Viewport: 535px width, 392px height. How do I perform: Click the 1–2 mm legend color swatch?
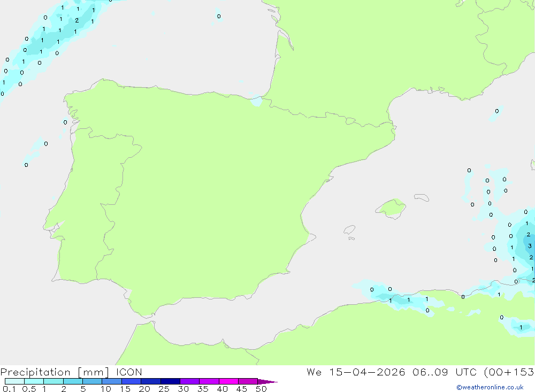(x=53, y=381)
